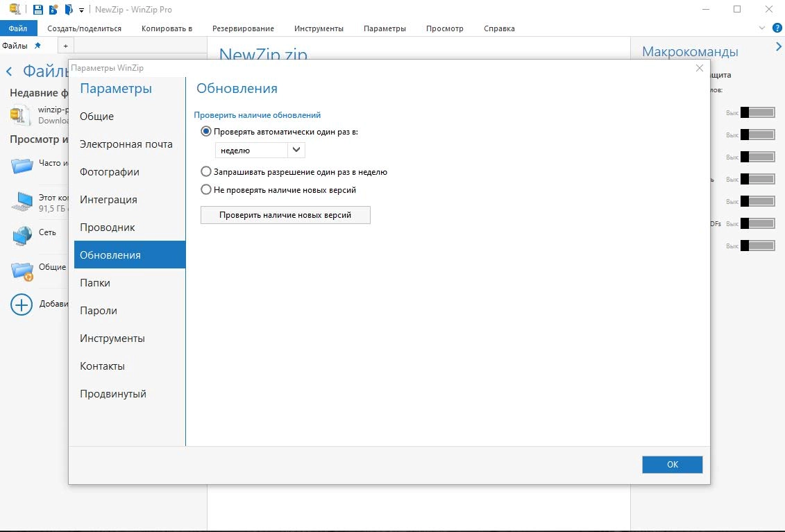Open the Файл ribbon tab
Image resolution: width=785 pixels, height=532 pixels.
pos(18,28)
